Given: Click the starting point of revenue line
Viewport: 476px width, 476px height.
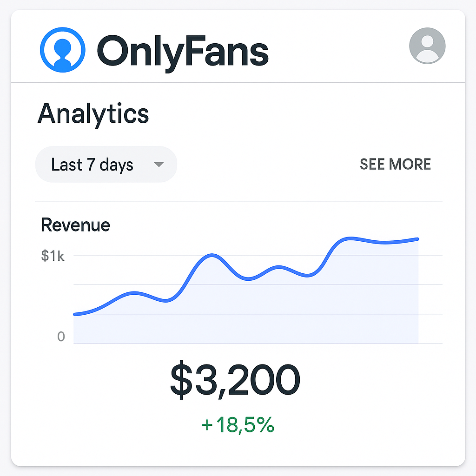Looking at the screenshot, I should 75,314.
